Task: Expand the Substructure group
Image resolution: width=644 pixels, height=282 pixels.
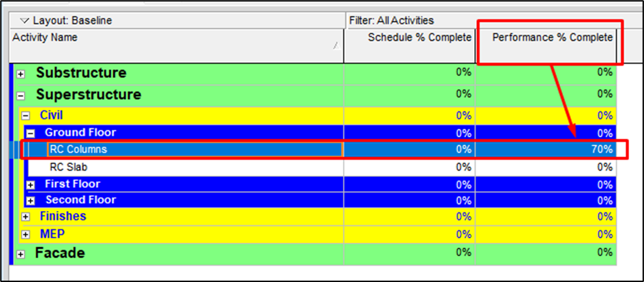Action: click(x=20, y=74)
